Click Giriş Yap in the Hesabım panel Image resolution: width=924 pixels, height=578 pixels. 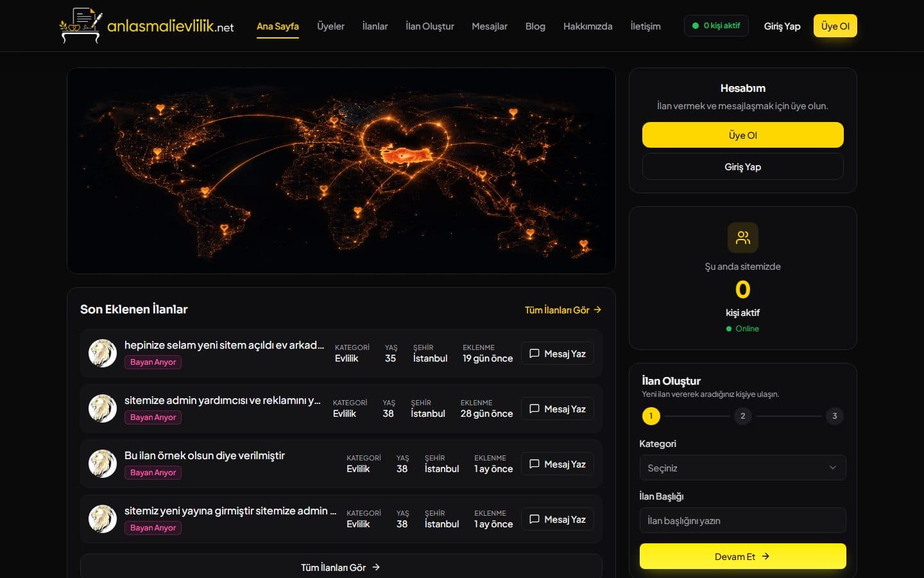743,166
